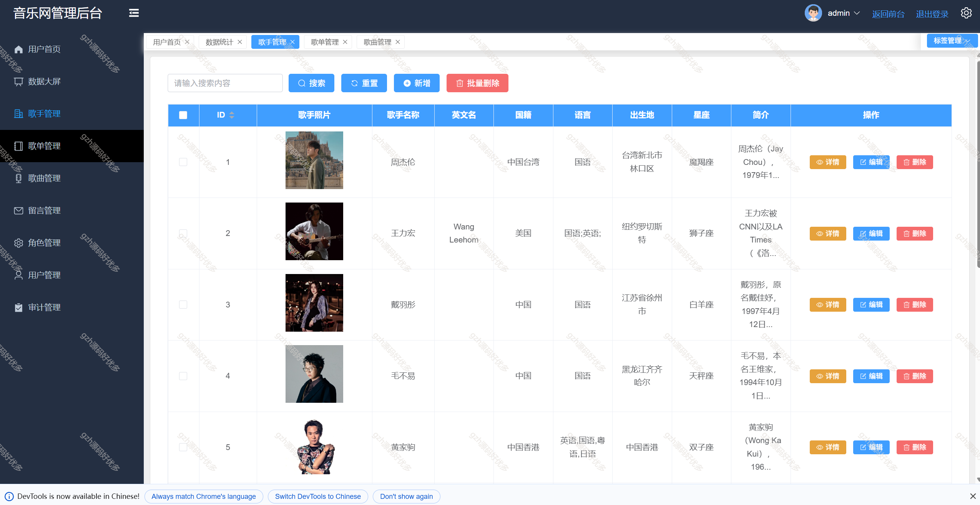The height and width of the screenshot is (505, 980).
Task: Open 用户管理 from the sidebar
Action: [x=44, y=275]
